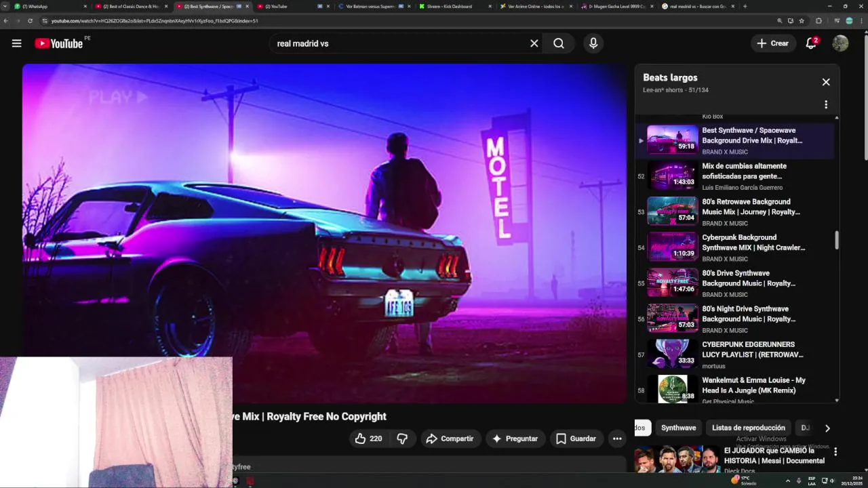This screenshot has height=488, width=868.
Task: Close the Beats largos playlist panel
Action: [826, 82]
